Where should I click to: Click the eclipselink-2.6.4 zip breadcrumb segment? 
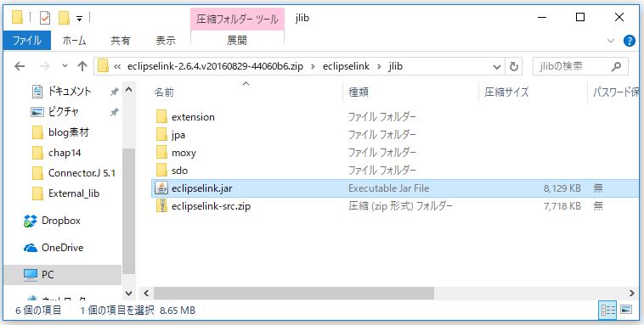tap(215, 66)
